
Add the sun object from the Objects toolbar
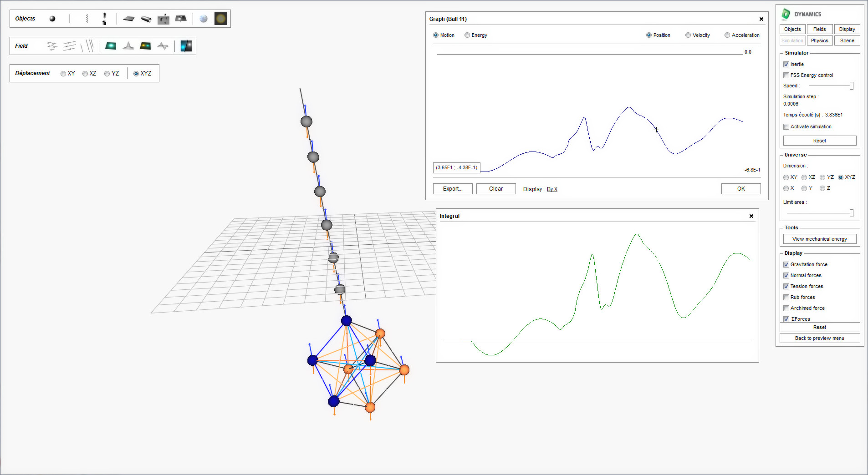[220, 19]
